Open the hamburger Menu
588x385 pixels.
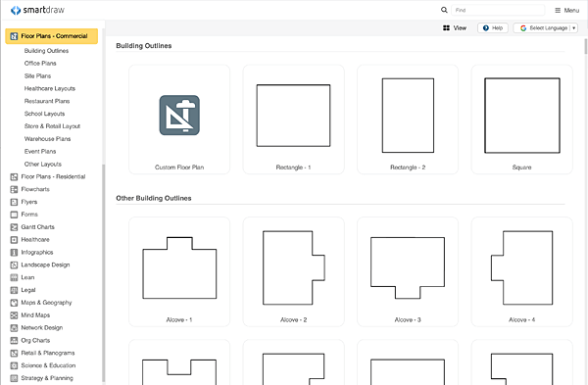pos(567,10)
